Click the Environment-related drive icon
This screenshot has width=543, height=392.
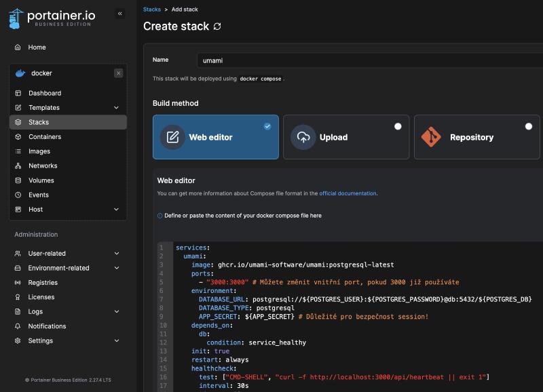[18, 268]
